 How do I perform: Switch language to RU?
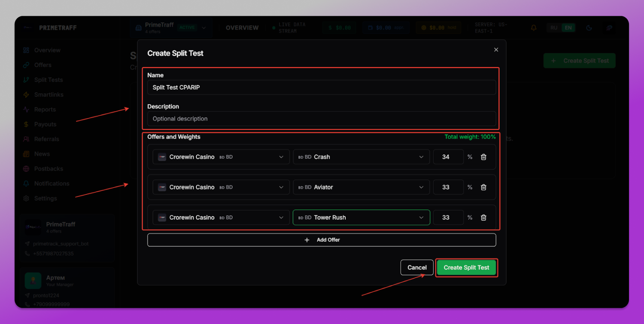pos(554,28)
